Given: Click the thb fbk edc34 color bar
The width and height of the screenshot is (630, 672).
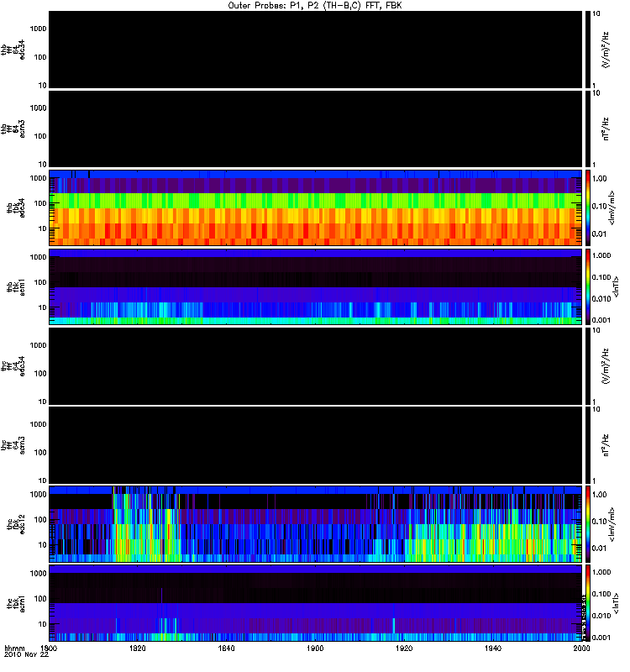Looking at the screenshot, I should tap(588, 207).
